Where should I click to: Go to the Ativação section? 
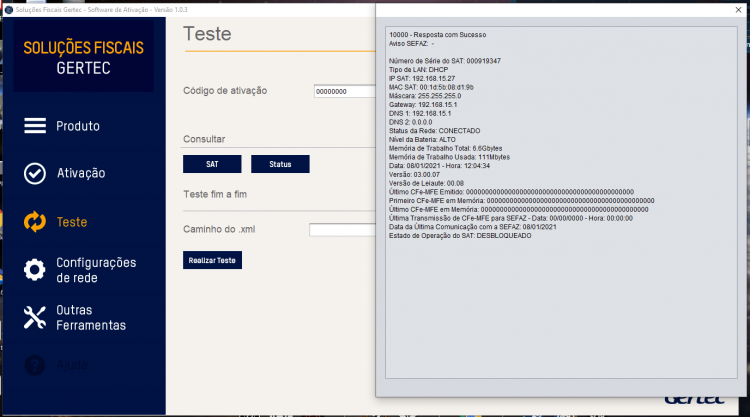[x=81, y=173]
